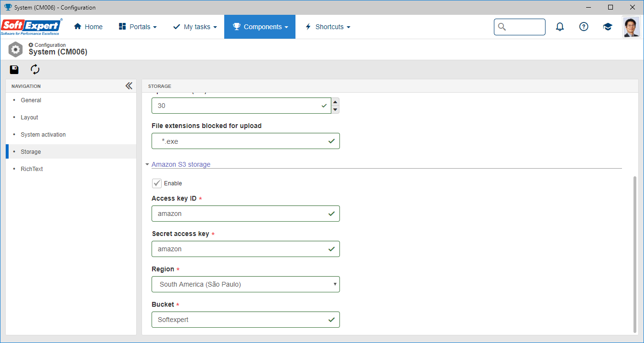Image resolution: width=644 pixels, height=343 pixels.
Task: Open the notifications bell
Action: pos(560,27)
